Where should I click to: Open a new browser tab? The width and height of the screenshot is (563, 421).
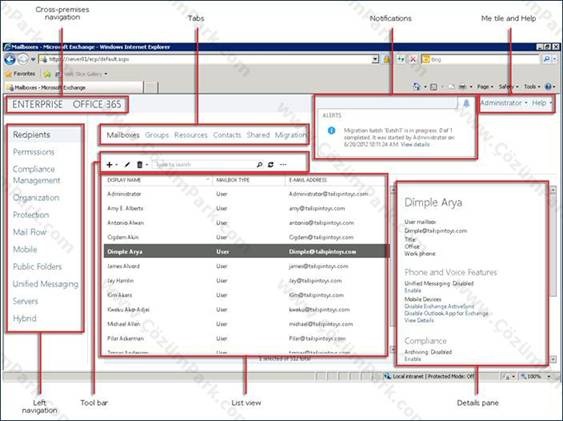(151, 88)
